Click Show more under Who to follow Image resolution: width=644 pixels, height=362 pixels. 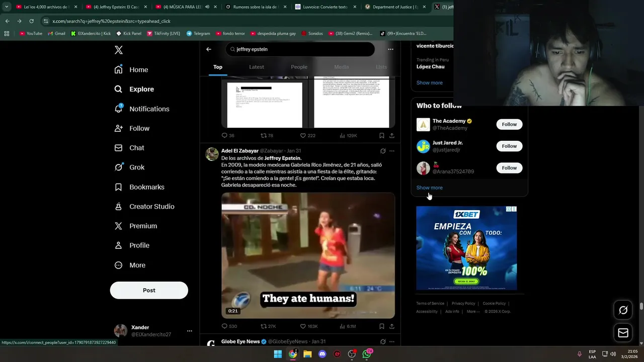click(x=429, y=188)
